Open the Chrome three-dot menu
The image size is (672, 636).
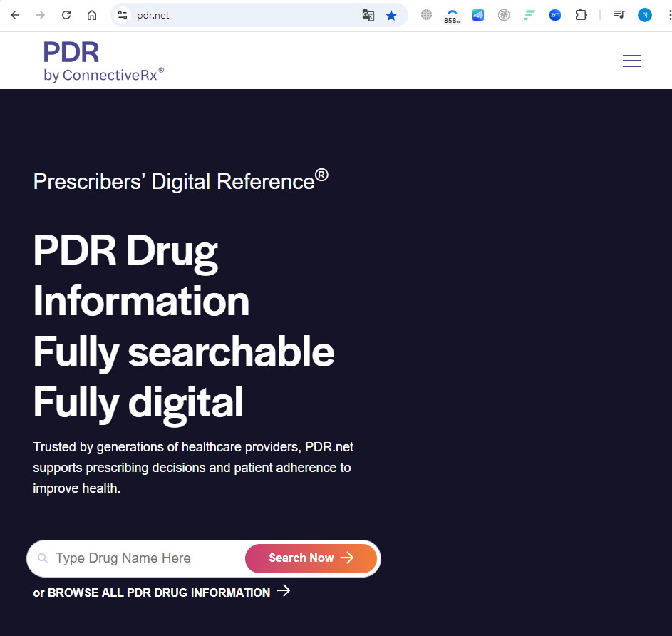[669, 16]
